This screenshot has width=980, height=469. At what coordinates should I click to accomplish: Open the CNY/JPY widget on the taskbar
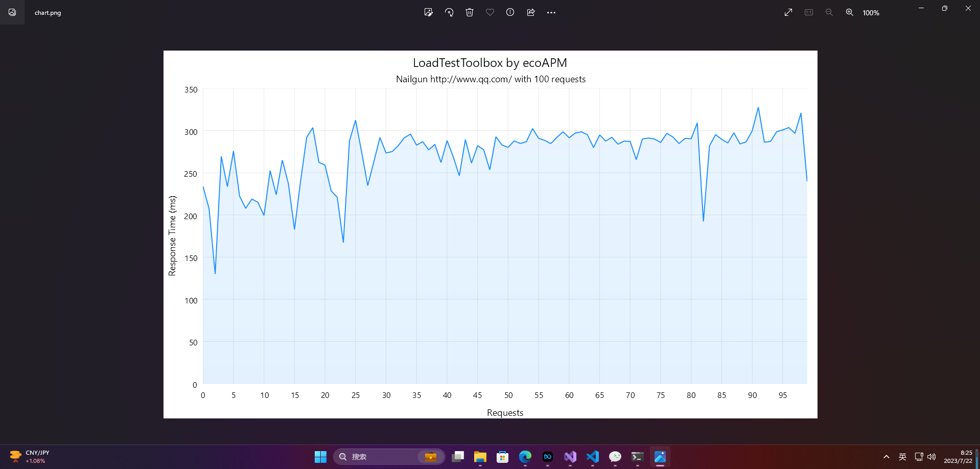click(x=30, y=457)
